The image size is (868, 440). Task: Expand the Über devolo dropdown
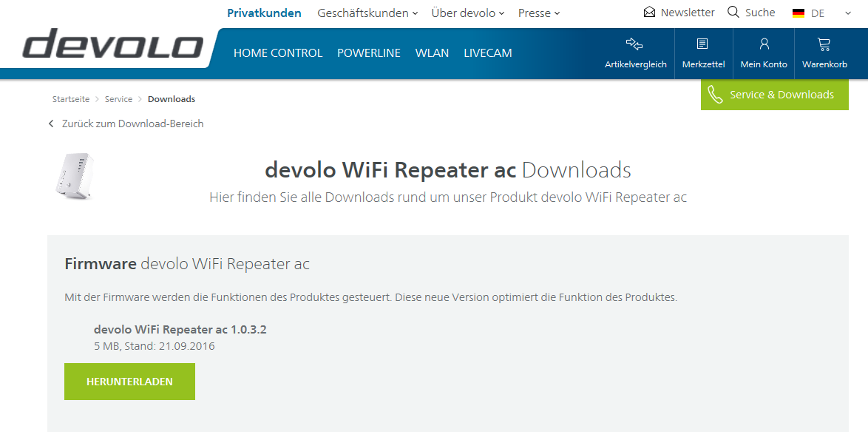pyautogui.click(x=501, y=13)
